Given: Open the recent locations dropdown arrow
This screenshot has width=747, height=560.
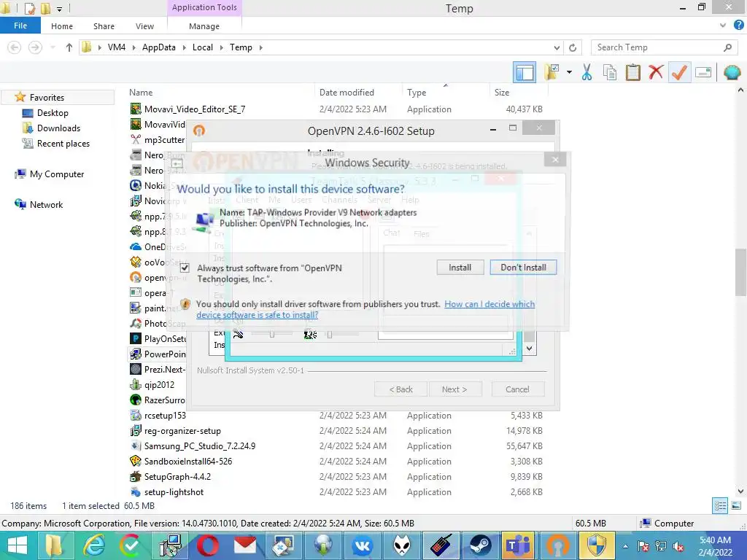Looking at the screenshot, I should pyautogui.click(x=53, y=47).
